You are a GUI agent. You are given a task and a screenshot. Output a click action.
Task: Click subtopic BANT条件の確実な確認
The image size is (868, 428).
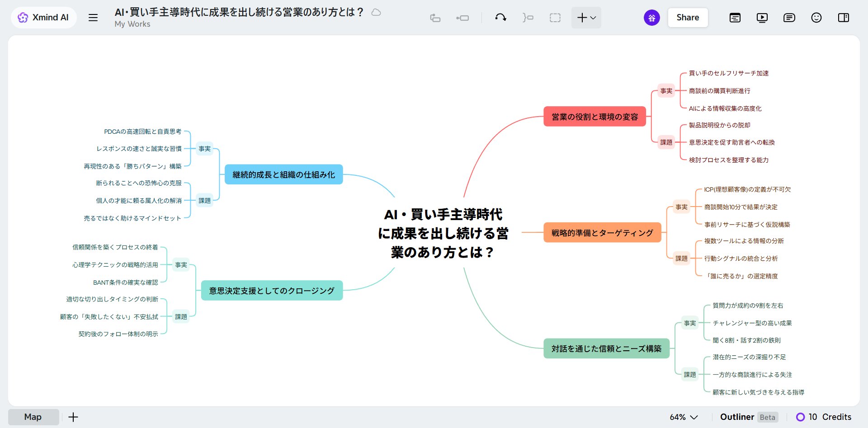point(126,282)
